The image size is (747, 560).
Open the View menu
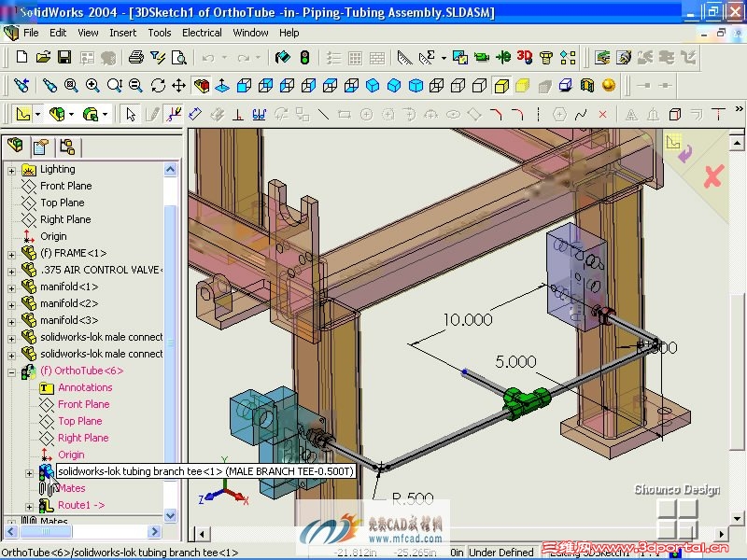click(88, 33)
